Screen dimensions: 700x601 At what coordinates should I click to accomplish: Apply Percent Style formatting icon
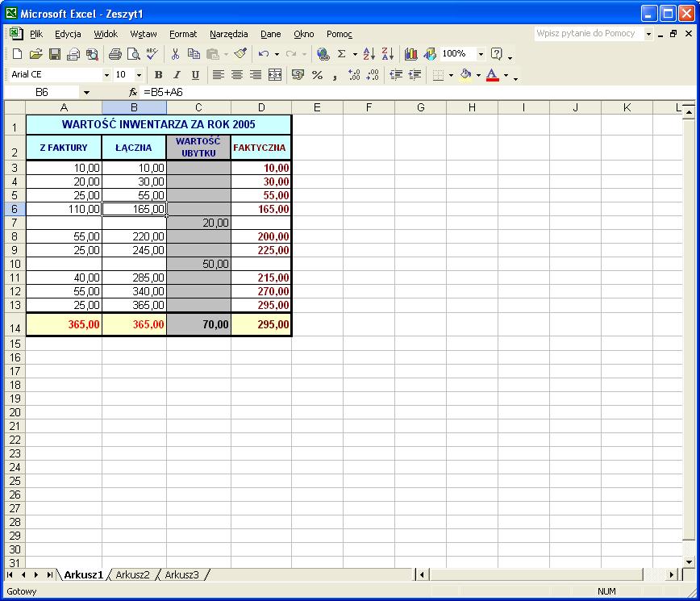click(x=317, y=75)
